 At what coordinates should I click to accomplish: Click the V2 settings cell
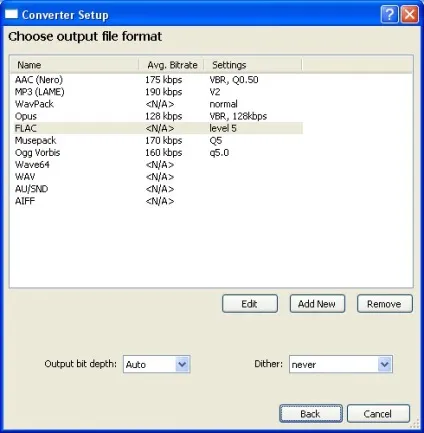pos(215,92)
